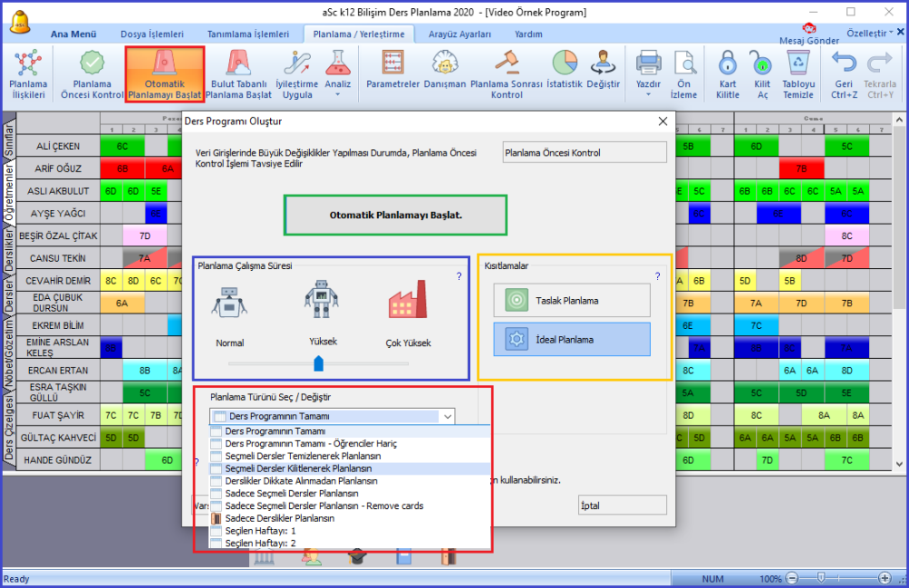Open Tanımlama İşlemleri tab
This screenshot has width=909, height=588.
pos(248,35)
